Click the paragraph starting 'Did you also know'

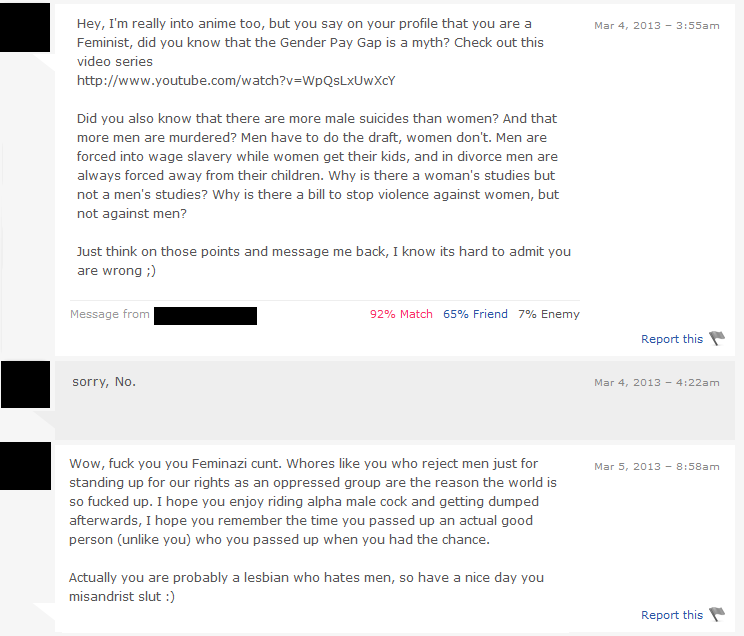[318, 166]
